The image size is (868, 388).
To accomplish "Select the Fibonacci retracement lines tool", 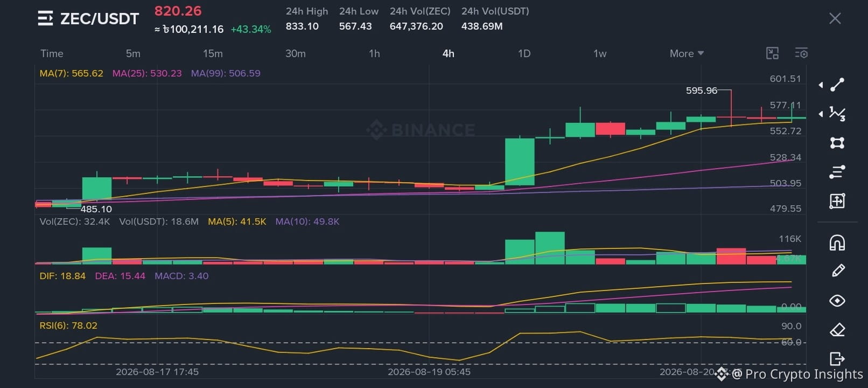I will pos(837,172).
